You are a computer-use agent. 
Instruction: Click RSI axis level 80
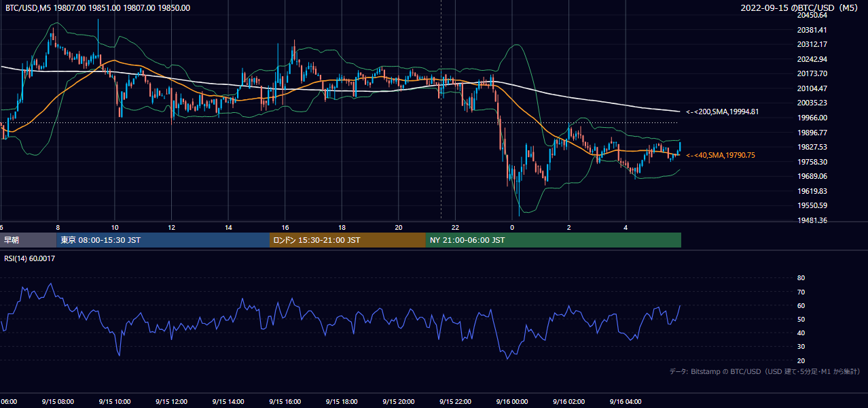click(x=801, y=278)
